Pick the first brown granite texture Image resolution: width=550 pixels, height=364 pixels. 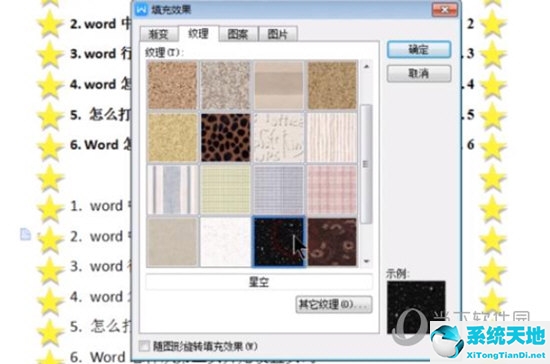click(x=172, y=85)
